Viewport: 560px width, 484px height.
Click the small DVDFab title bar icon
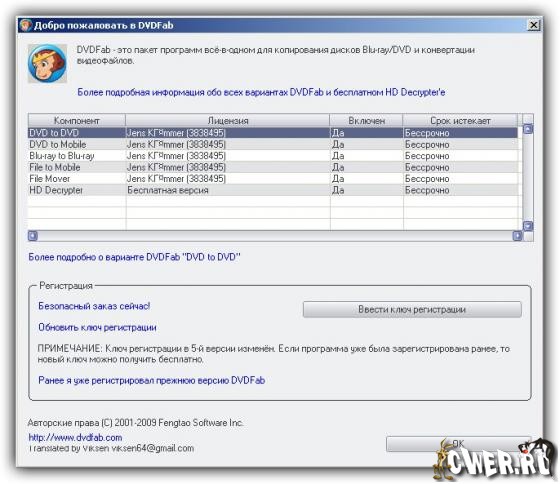(25, 25)
